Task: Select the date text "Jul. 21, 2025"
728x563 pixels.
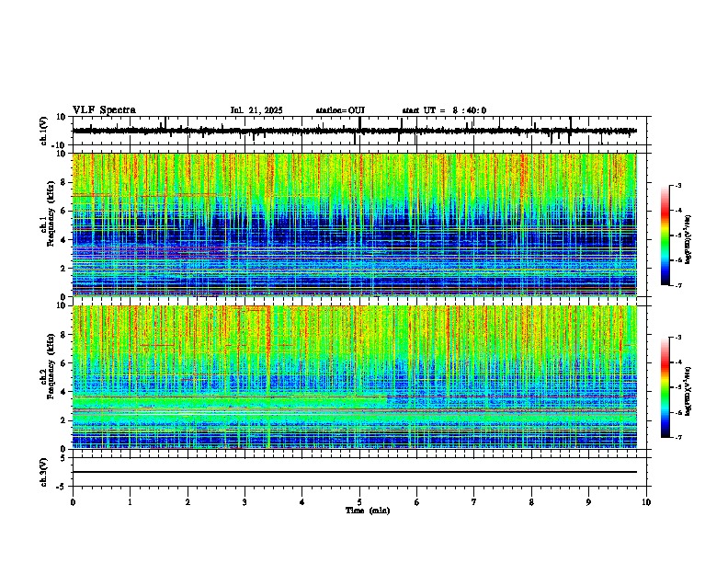Action: (256, 110)
